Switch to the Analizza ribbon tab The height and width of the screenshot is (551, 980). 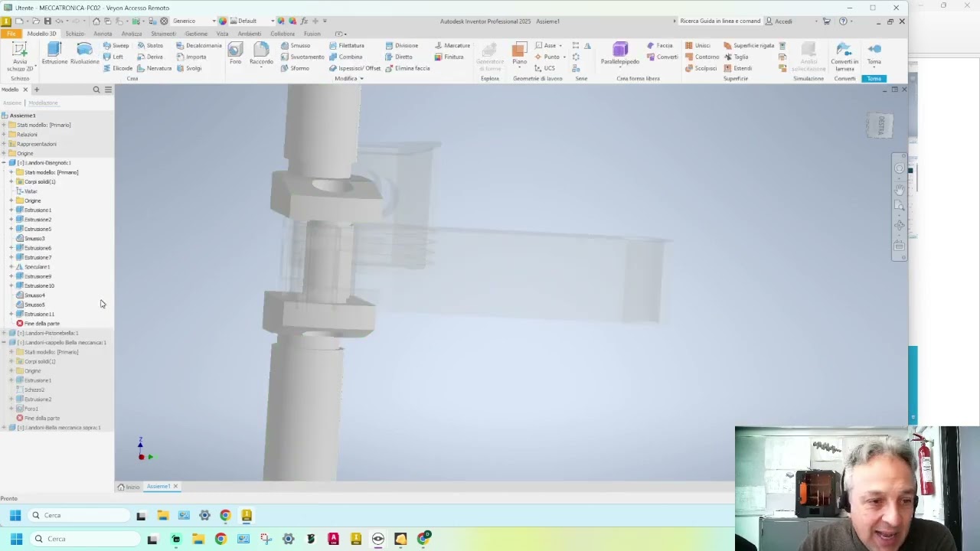tap(132, 34)
